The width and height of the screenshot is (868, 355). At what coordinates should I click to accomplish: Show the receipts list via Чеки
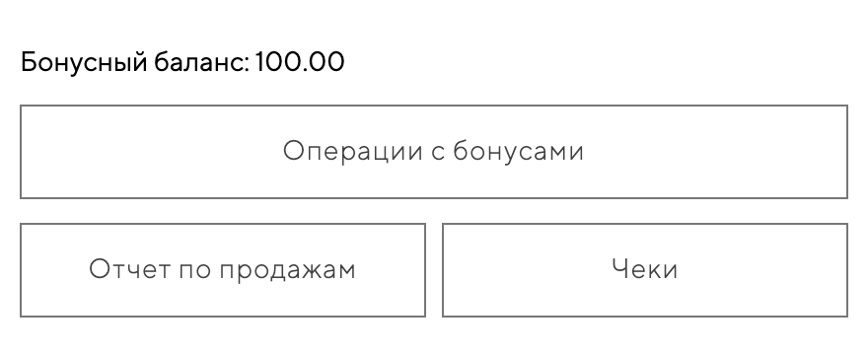(645, 270)
